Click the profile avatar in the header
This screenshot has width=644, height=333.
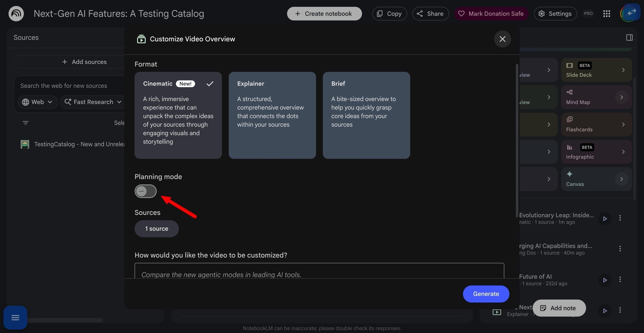630,13
